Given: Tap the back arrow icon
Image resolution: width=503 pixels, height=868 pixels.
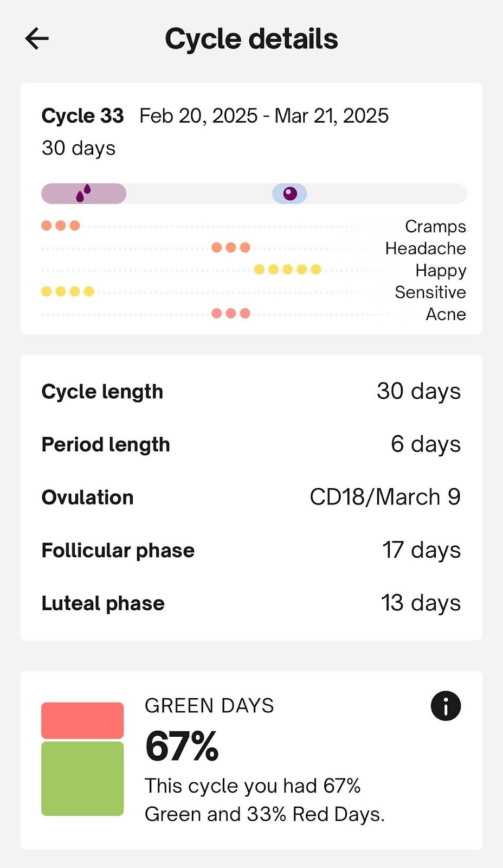Looking at the screenshot, I should pyautogui.click(x=37, y=39).
